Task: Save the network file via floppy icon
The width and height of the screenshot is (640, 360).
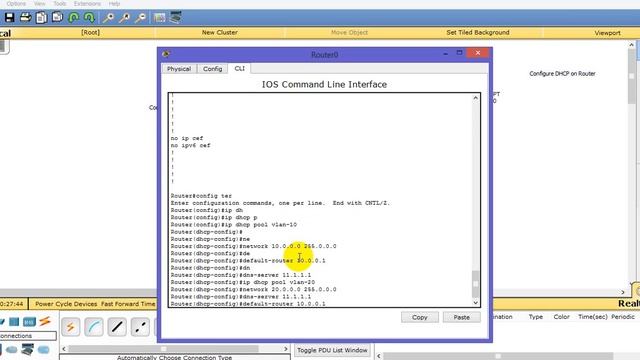Action: pos(9,18)
